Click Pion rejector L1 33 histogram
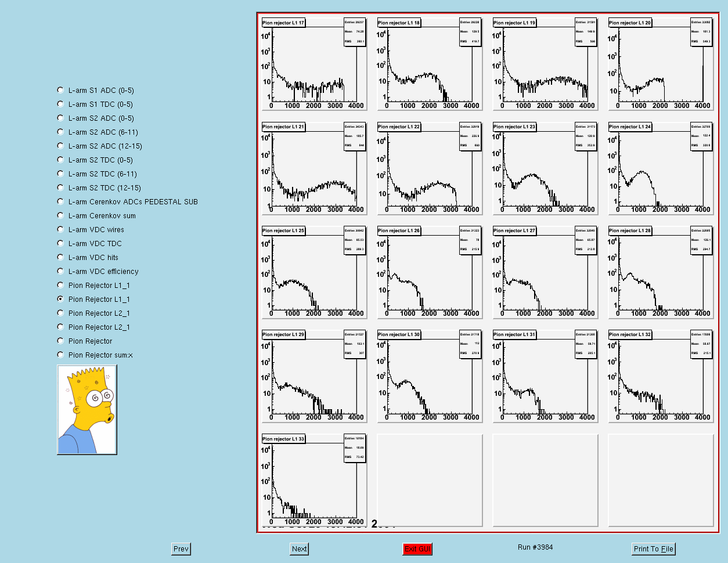This screenshot has width=728, height=563. pyautogui.click(x=314, y=480)
